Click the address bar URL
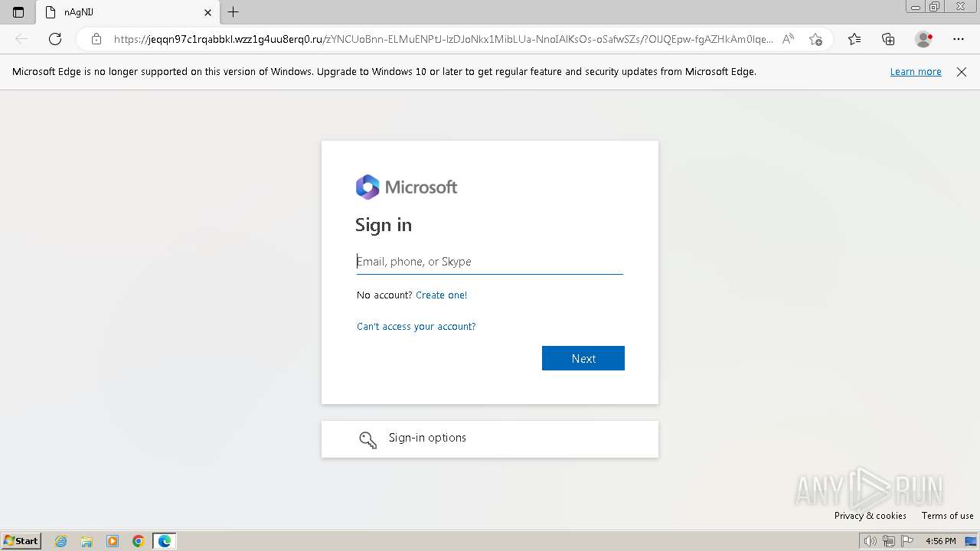 pos(443,39)
